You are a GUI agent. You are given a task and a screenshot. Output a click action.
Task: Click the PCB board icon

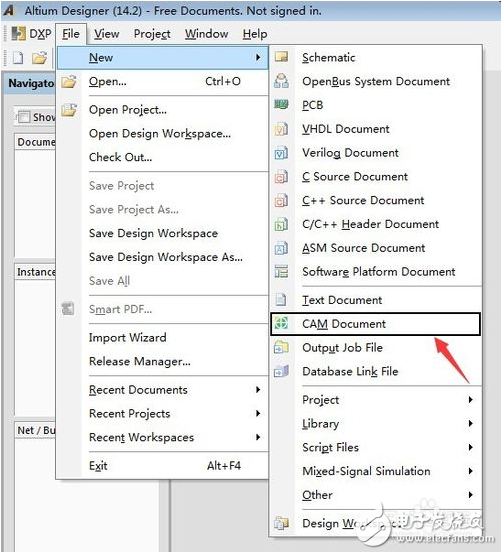click(x=282, y=105)
